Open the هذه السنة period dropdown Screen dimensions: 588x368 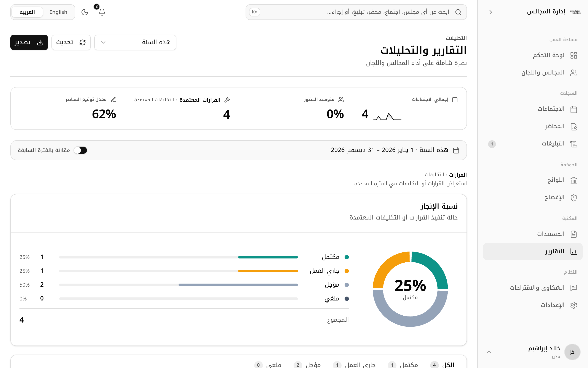(135, 42)
